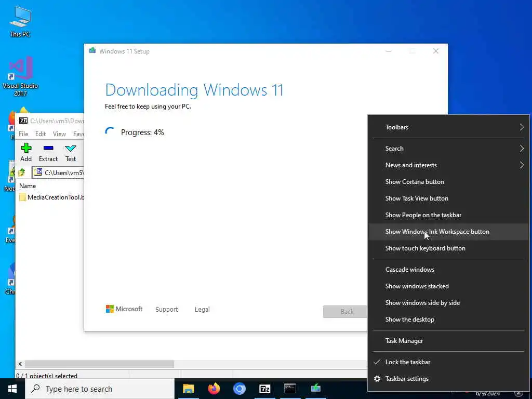Click the 7-Zip address path field
Screen dimensions: 532x399
tap(58, 172)
